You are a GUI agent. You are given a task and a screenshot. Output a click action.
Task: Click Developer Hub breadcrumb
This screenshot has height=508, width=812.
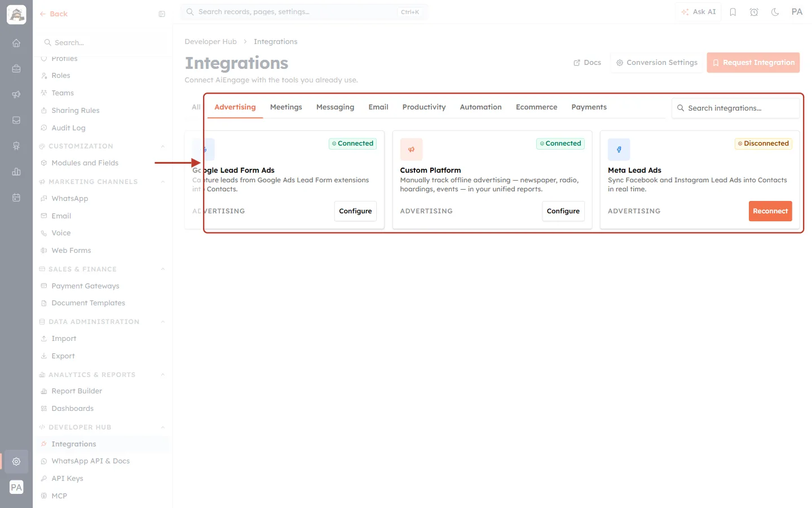211,42
